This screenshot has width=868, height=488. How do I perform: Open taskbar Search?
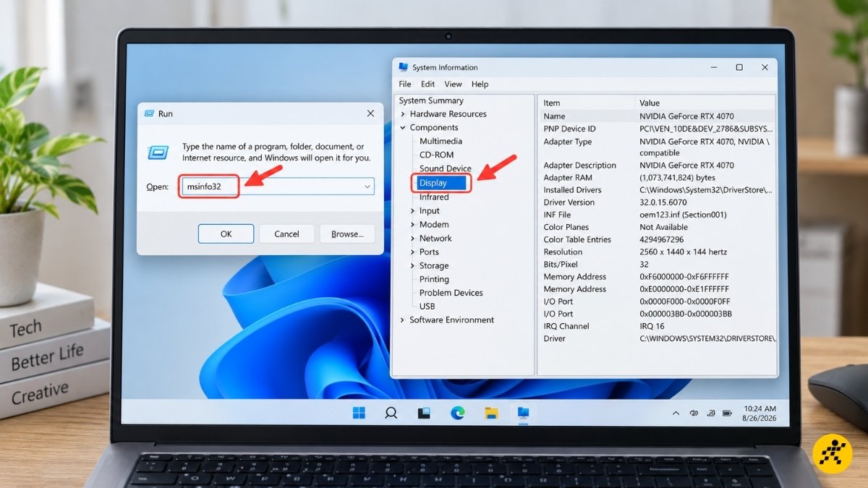[391, 413]
